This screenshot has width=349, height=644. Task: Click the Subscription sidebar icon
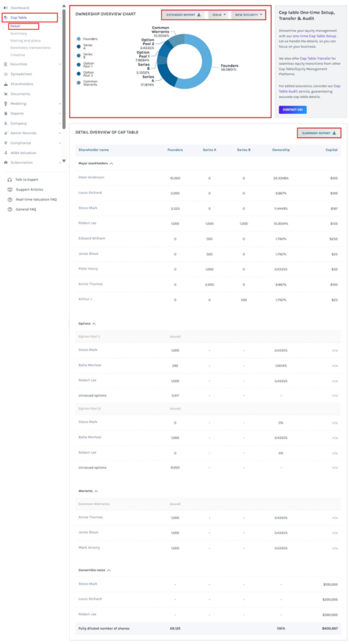click(6, 163)
